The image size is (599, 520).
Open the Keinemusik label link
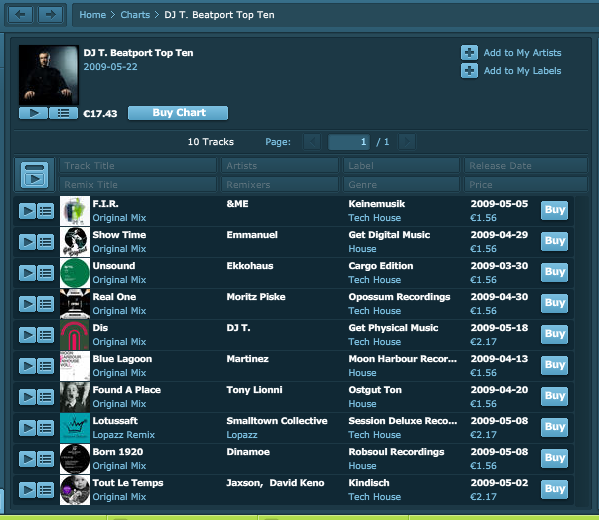point(377,204)
